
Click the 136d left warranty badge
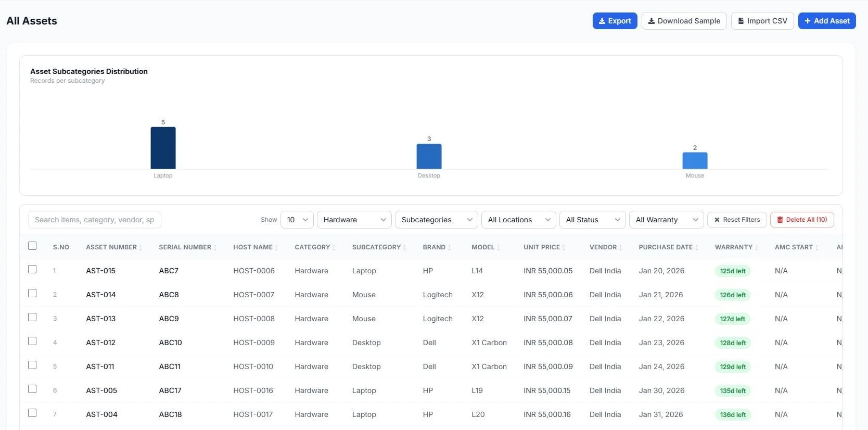[733, 415]
